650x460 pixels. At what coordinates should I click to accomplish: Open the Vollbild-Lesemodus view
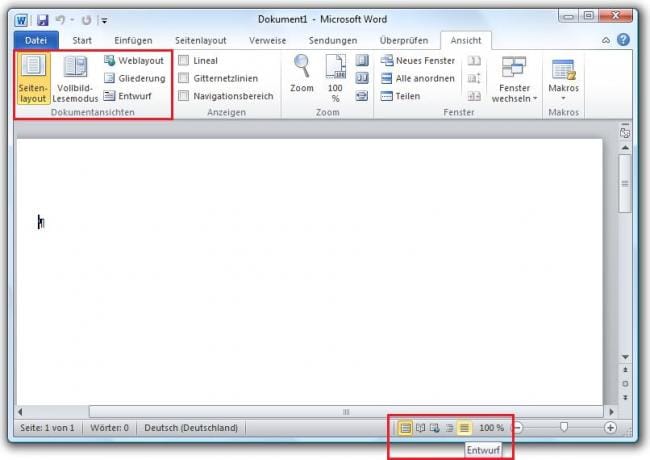(75, 79)
